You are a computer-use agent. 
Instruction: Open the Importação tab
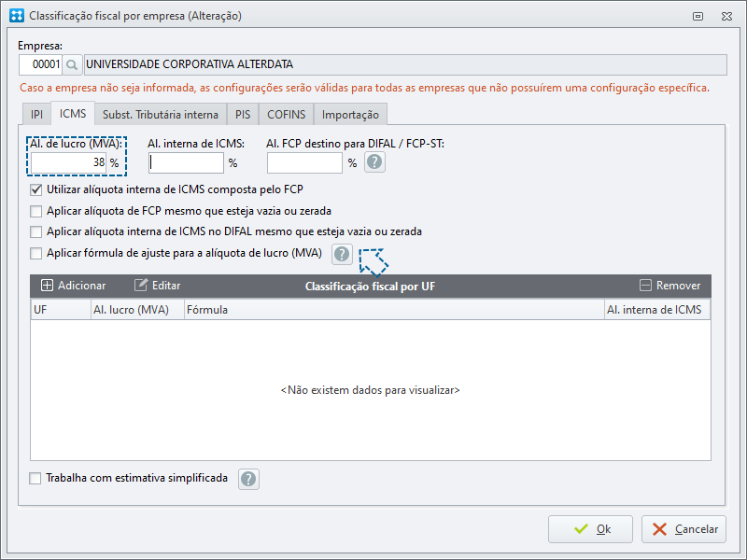pyautogui.click(x=350, y=115)
